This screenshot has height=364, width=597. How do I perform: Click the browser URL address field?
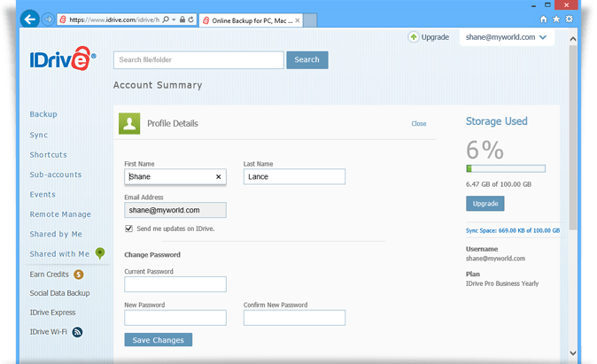click(x=114, y=19)
